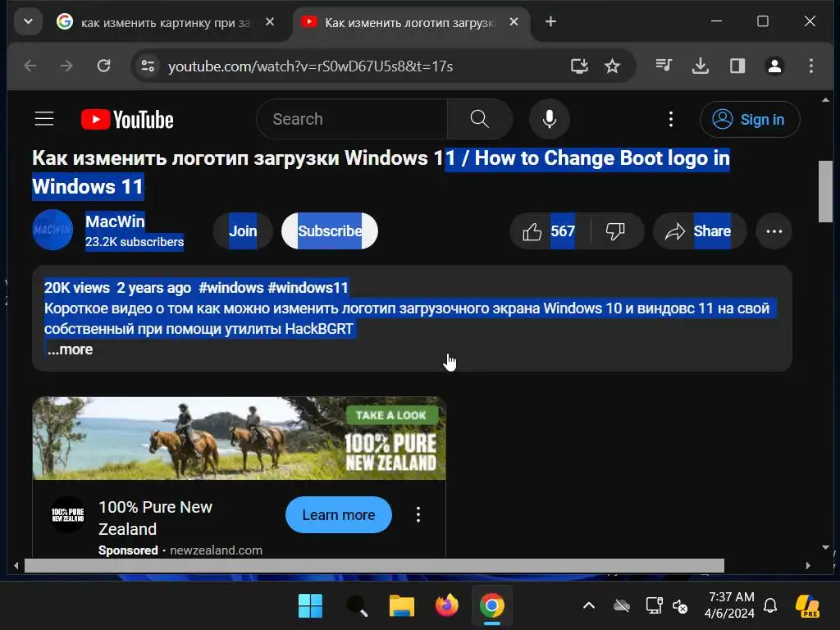The image size is (840, 630).
Task: Launch Firefox from taskbar
Action: tap(447, 606)
